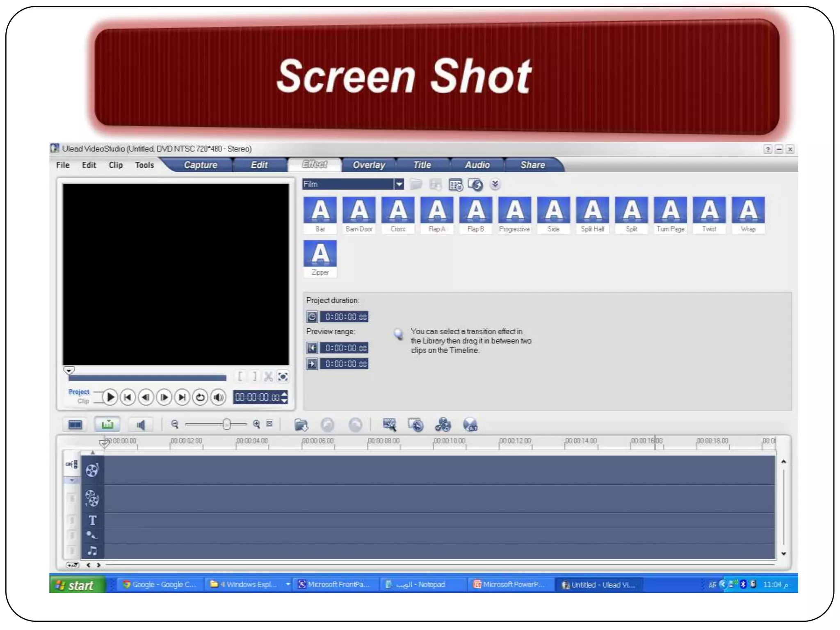Screen dimensions: 840x630
Task: Click the Music track note icon
Action: [x=92, y=550]
